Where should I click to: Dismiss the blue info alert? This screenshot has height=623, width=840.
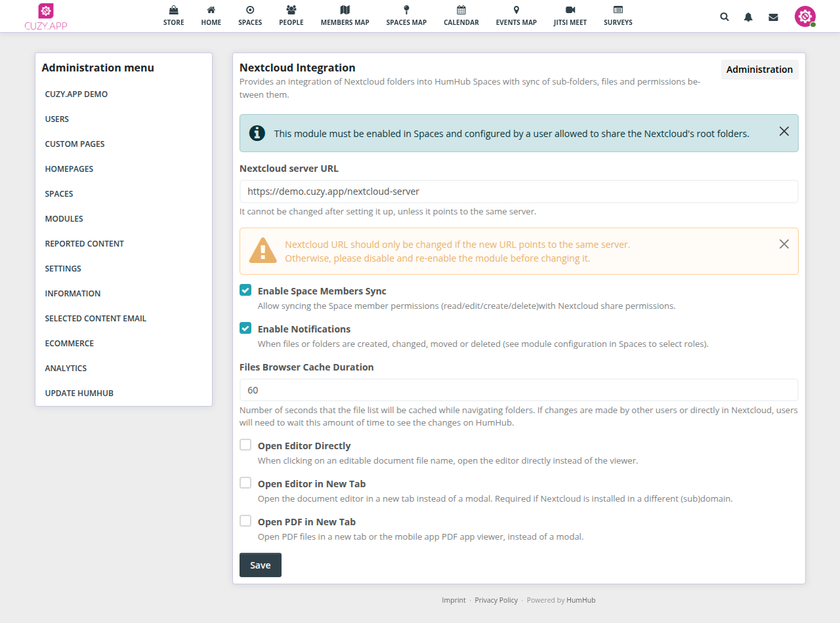point(784,131)
